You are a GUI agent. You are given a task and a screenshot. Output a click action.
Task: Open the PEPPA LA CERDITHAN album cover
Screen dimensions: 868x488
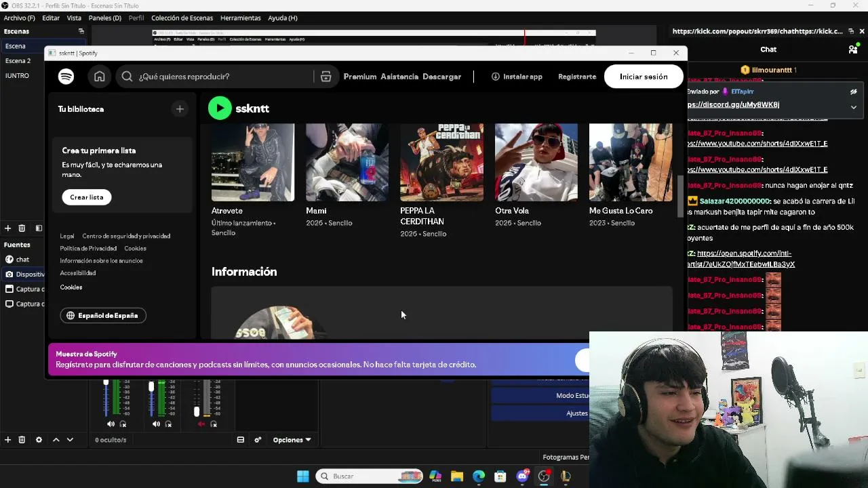point(441,163)
